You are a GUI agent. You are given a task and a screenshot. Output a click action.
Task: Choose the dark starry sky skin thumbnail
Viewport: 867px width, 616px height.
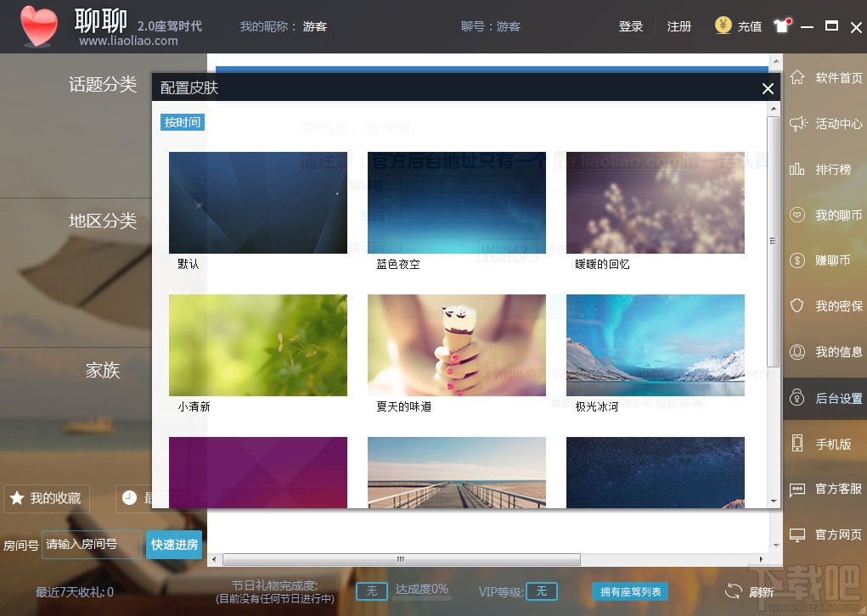(x=656, y=473)
